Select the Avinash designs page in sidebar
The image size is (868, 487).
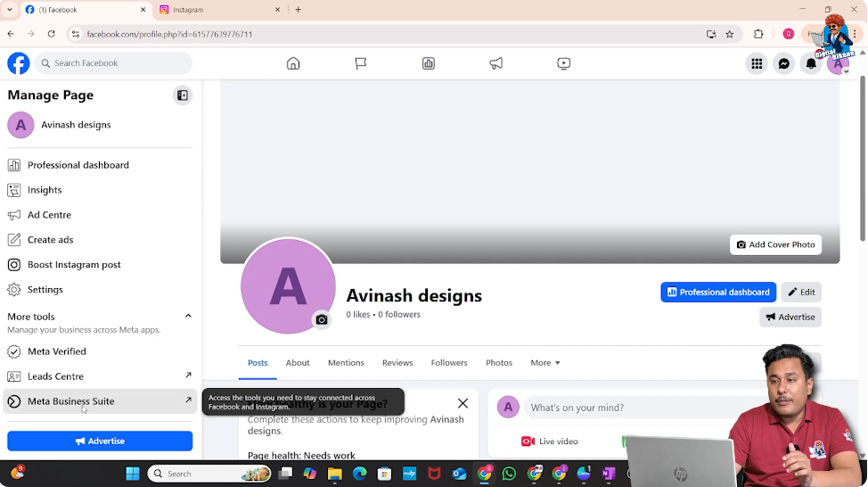tap(100, 125)
